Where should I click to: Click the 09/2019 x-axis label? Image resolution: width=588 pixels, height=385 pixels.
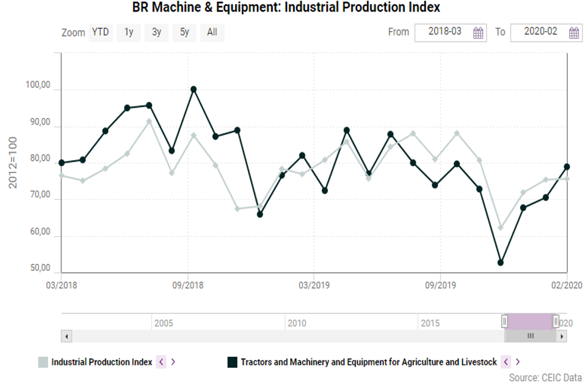440,285
